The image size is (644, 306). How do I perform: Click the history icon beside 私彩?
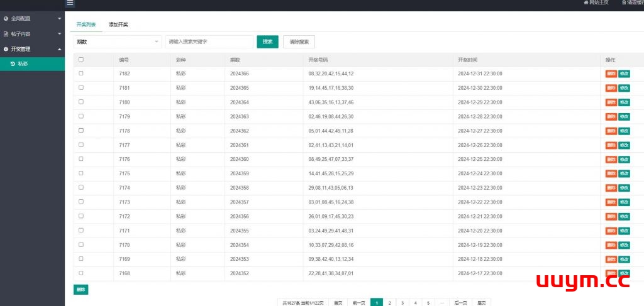[x=13, y=63]
